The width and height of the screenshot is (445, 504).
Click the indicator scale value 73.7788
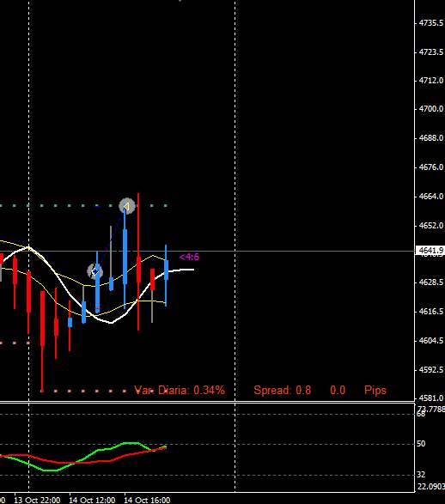[x=431, y=409]
